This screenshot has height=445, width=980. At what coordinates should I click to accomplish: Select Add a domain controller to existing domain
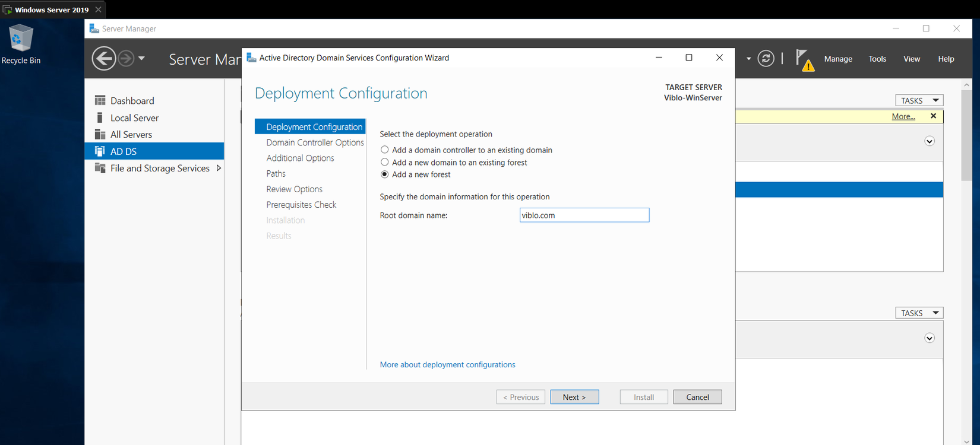pyautogui.click(x=385, y=150)
